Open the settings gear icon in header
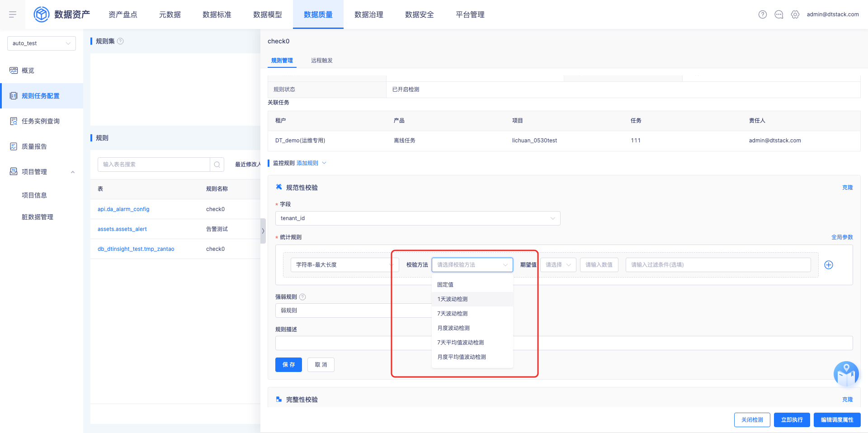Image resolution: width=868 pixels, height=433 pixels. (795, 14)
